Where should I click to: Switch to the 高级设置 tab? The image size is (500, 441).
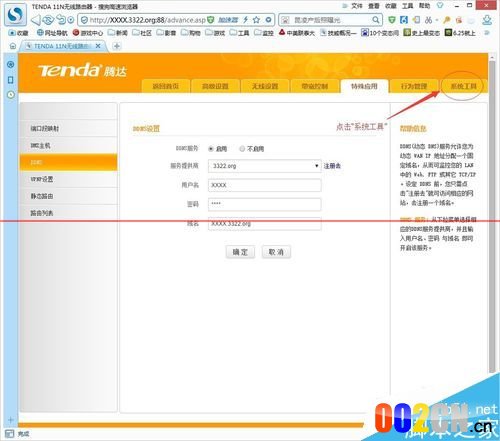[x=215, y=86]
